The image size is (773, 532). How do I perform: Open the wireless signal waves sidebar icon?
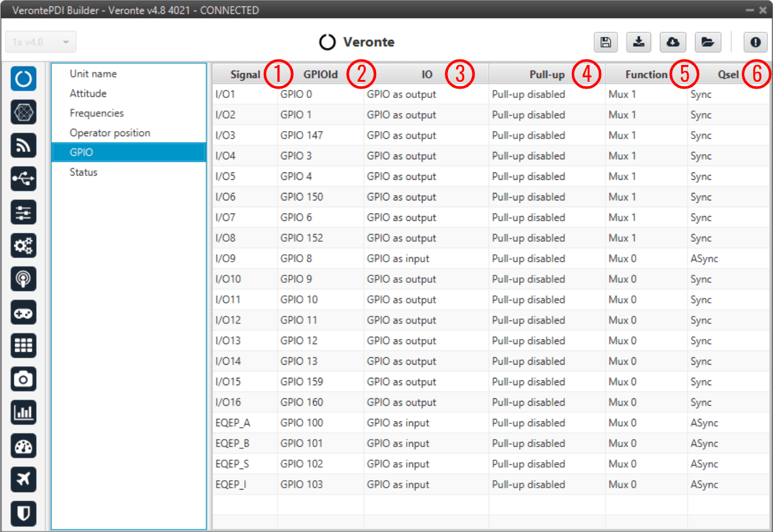pyautogui.click(x=24, y=146)
